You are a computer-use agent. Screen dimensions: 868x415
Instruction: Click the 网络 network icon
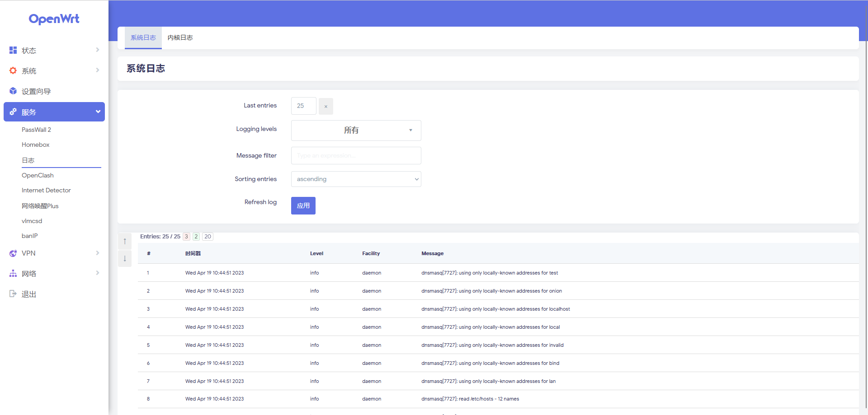13,273
